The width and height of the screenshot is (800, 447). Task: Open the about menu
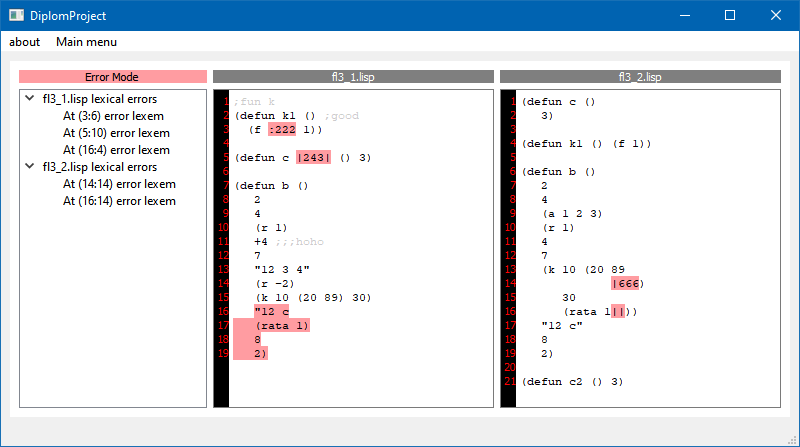click(25, 42)
